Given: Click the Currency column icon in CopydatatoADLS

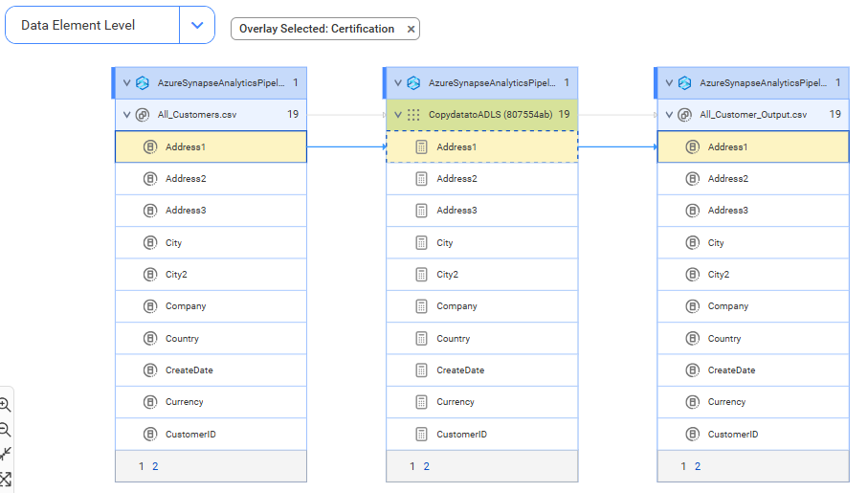Looking at the screenshot, I should 421,402.
